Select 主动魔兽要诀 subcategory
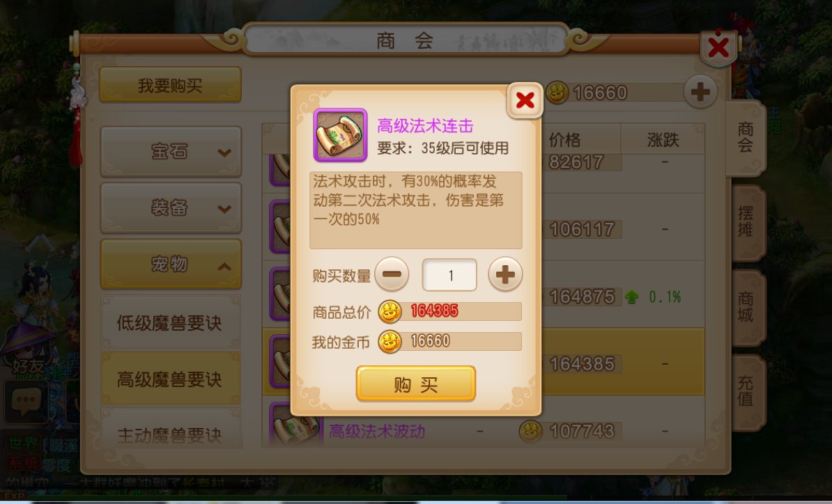832x504 pixels. coord(171,434)
